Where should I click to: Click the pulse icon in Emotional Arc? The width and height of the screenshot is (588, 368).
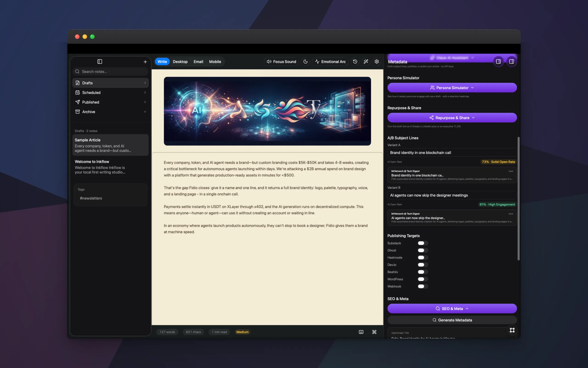point(317,62)
